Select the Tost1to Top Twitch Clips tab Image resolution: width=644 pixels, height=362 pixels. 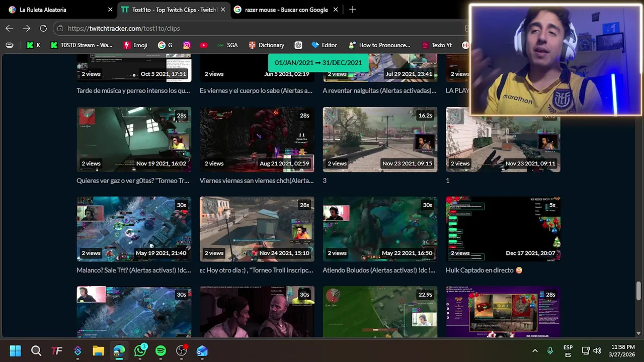(x=173, y=10)
